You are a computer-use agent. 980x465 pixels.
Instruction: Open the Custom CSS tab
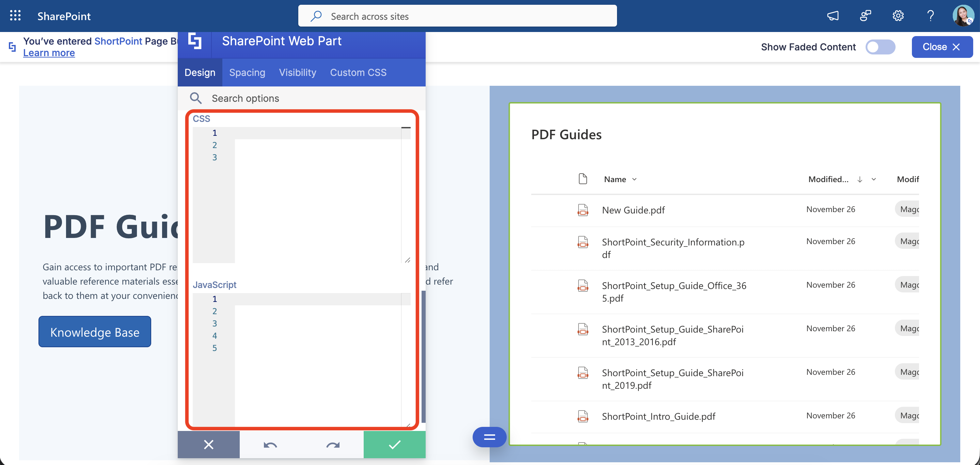[x=358, y=72]
